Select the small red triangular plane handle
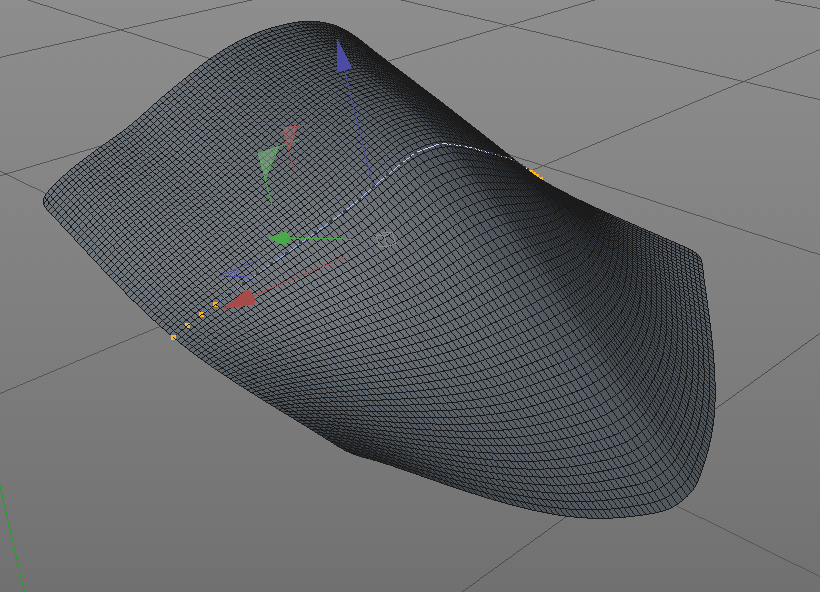Screen dimensions: 820x592 291,137
